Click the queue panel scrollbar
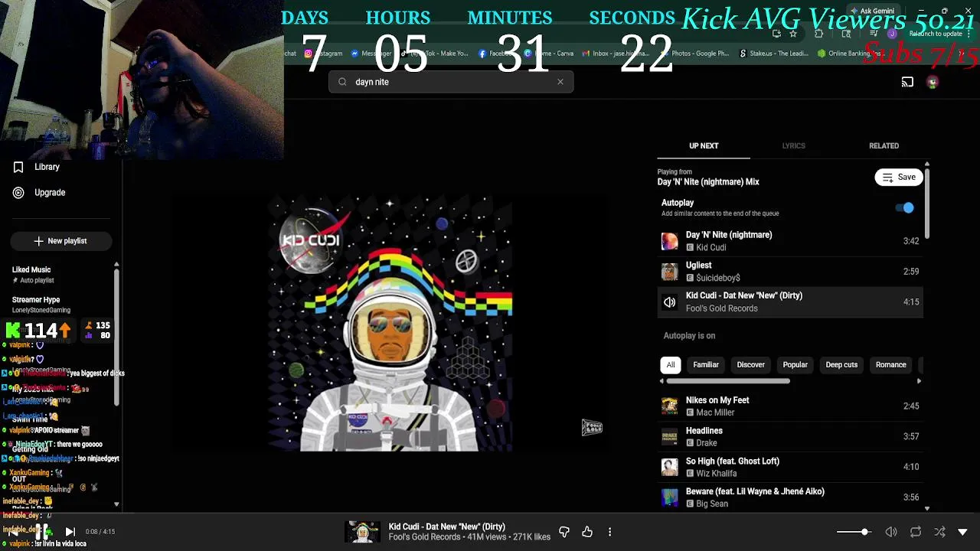The height and width of the screenshot is (551, 980). [x=927, y=203]
